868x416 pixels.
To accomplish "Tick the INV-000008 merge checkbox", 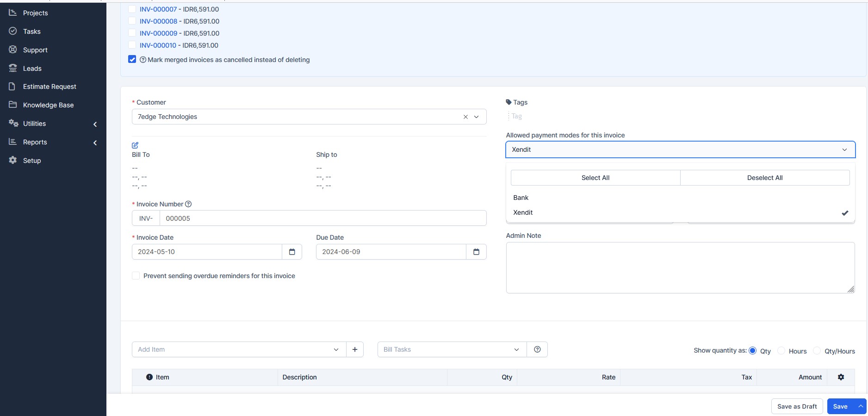I will [x=132, y=21].
